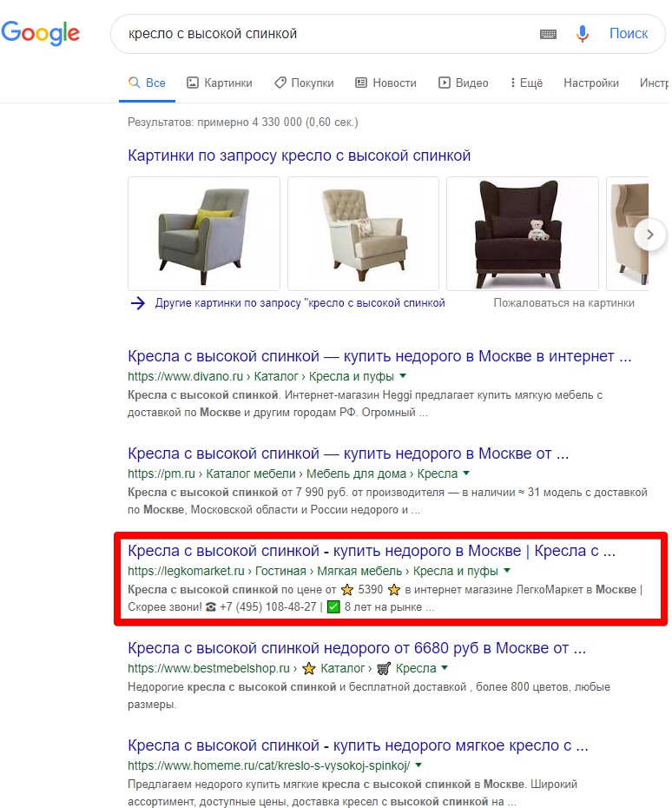The height and width of the screenshot is (808, 672).
Task: Start voice search with microphone icon
Action: (x=582, y=34)
